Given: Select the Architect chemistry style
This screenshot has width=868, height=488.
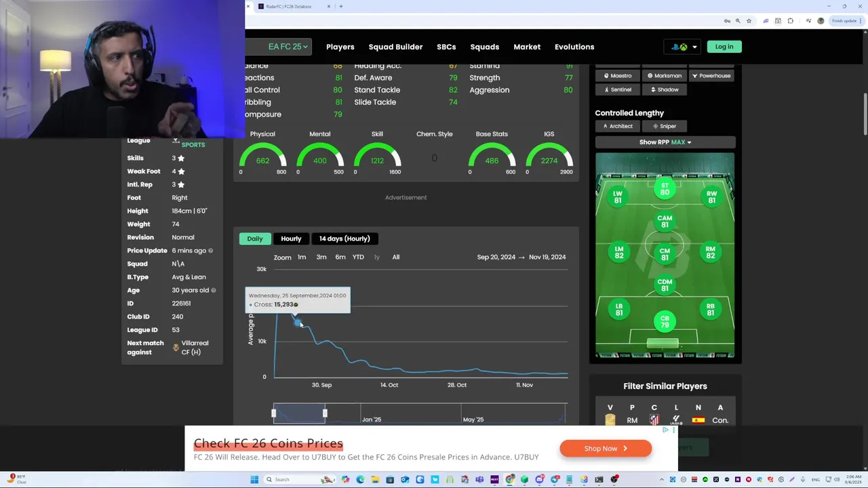Looking at the screenshot, I should coord(618,126).
